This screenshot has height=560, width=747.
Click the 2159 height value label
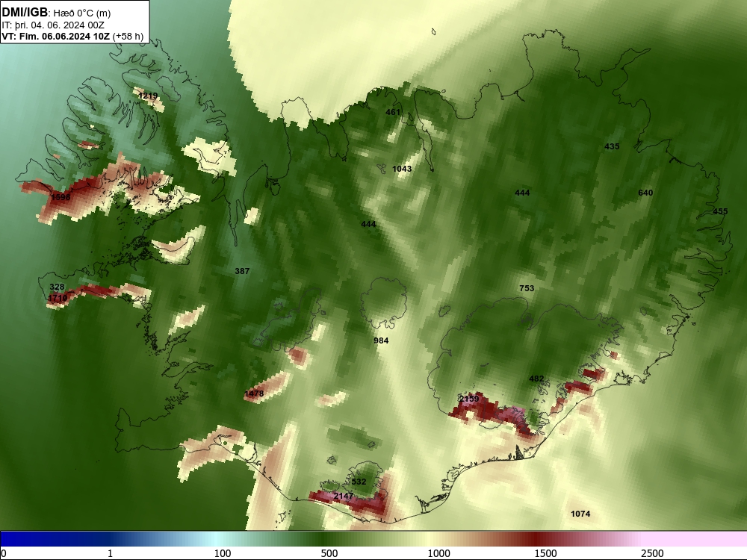tap(469, 399)
